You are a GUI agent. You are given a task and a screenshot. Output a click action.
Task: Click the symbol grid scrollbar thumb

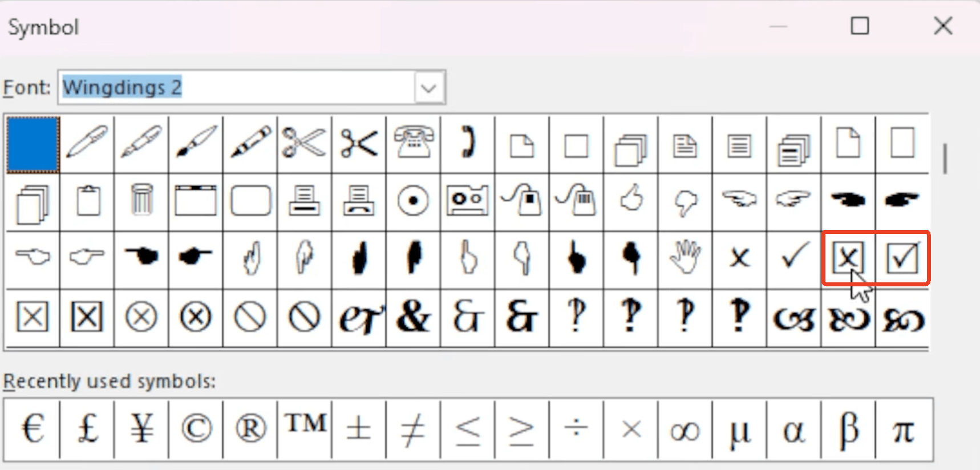pos(945,159)
